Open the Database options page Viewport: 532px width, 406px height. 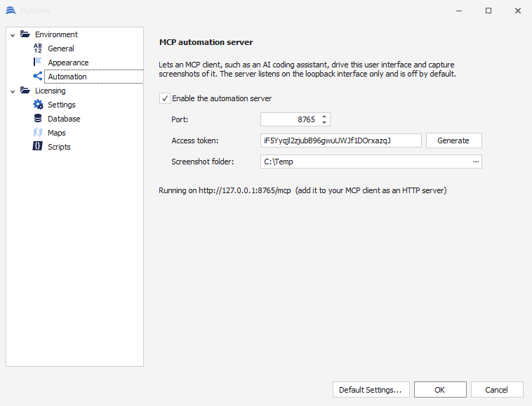[64, 119]
